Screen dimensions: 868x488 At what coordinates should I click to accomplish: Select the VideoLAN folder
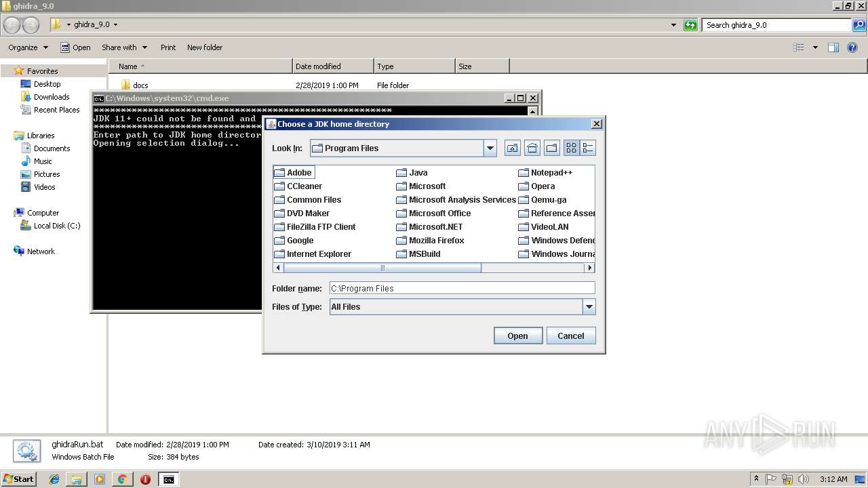tap(544, 227)
